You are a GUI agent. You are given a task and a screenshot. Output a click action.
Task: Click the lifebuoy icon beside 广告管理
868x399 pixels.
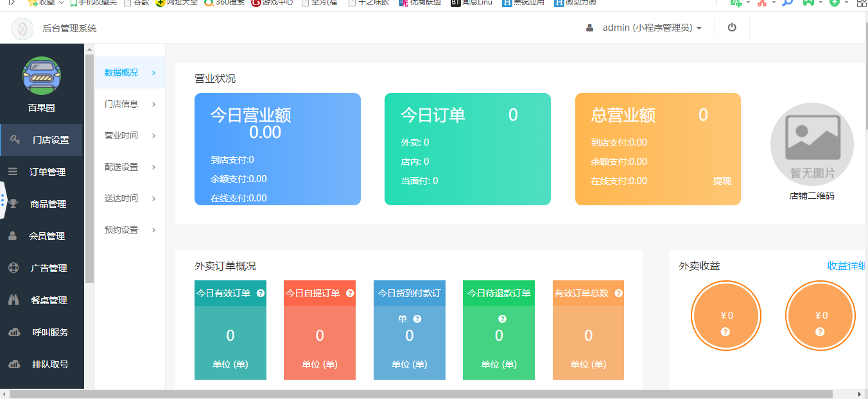(x=13, y=268)
